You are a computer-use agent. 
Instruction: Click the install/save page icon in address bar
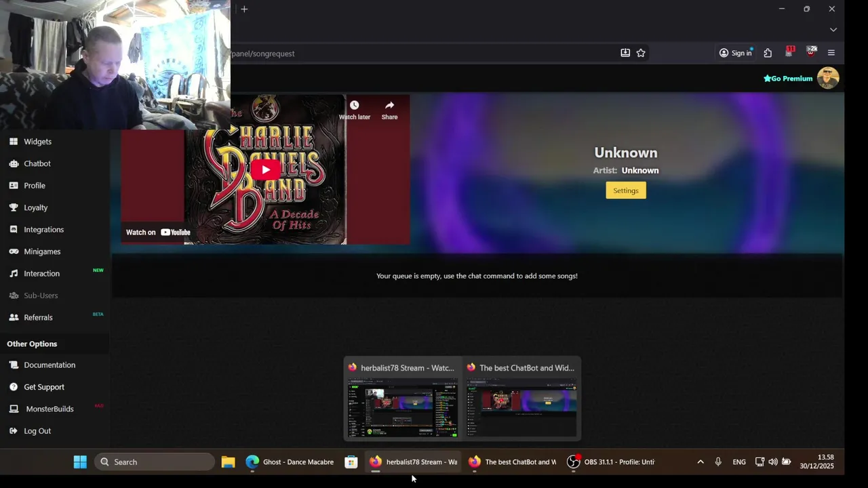pos(625,53)
